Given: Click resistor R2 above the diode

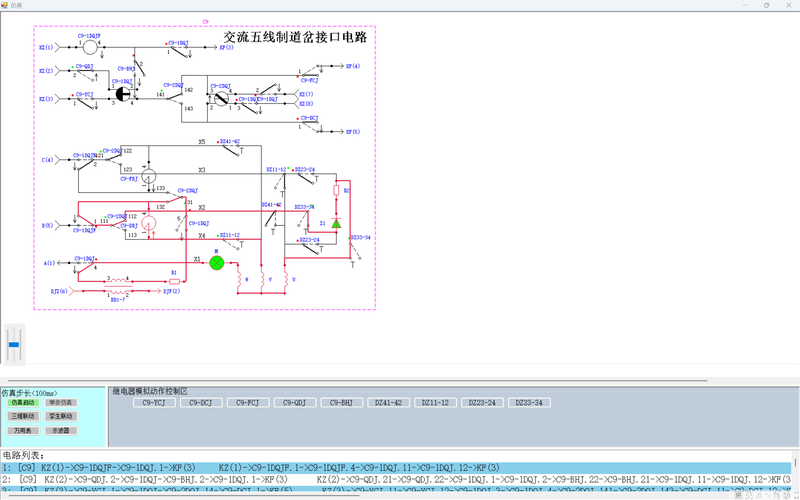Looking at the screenshot, I should click(x=336, y=190).
